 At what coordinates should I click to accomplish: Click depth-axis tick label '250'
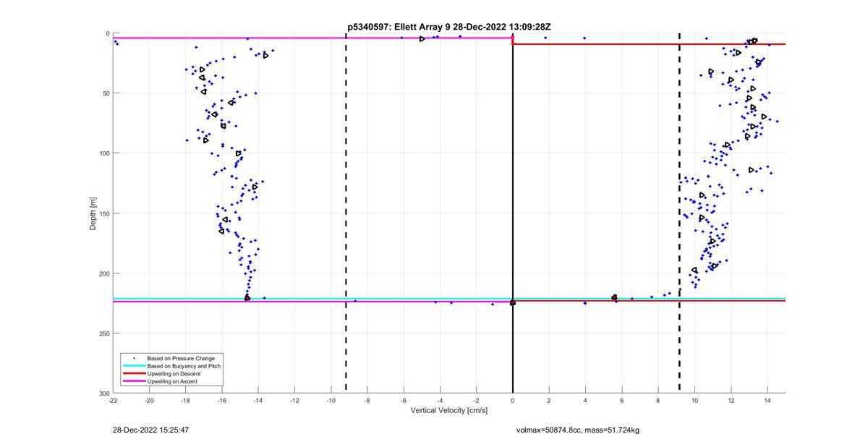(x=105, y=333)
